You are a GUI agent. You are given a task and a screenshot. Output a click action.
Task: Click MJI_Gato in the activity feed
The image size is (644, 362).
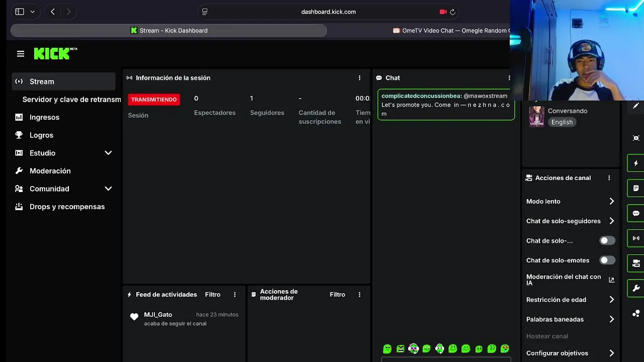(x=158, y=315)
